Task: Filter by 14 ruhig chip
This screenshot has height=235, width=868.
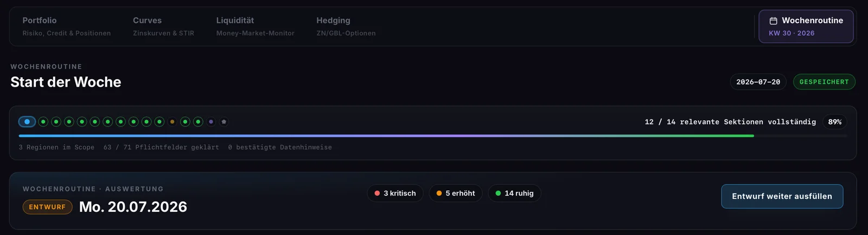Action: [514, 193]
